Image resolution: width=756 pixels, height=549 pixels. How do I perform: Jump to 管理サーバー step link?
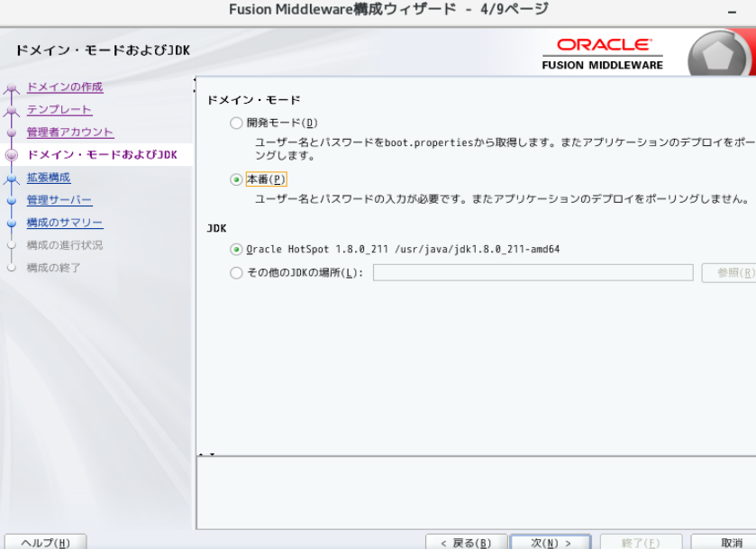pos(59,200)
